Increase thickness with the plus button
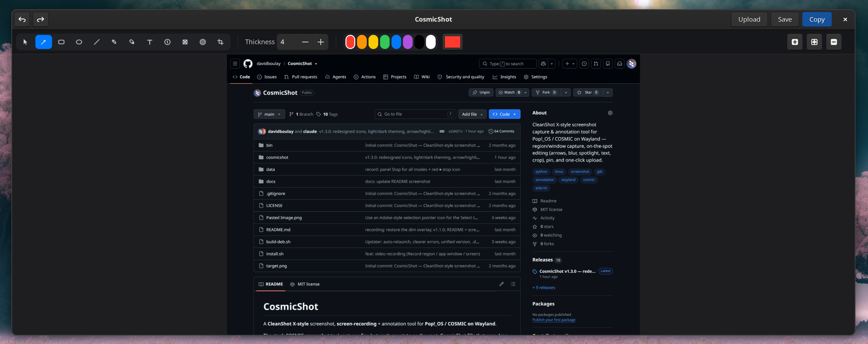 321,42
